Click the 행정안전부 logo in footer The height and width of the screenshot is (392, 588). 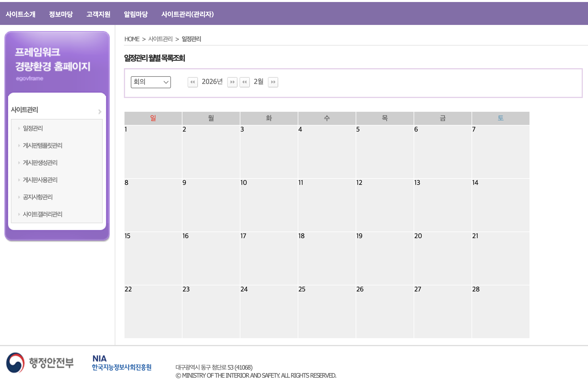(40, 363)
